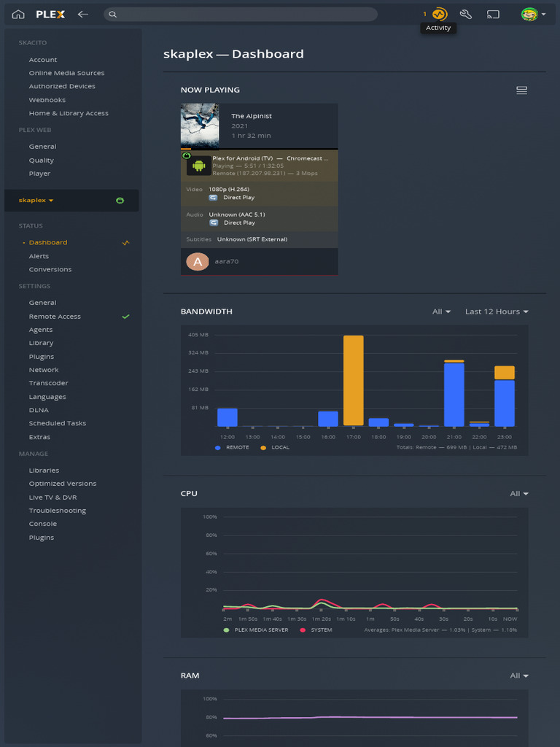Open Scheduled Tasks
Screen dimensions: 560x747
(57, 423)
